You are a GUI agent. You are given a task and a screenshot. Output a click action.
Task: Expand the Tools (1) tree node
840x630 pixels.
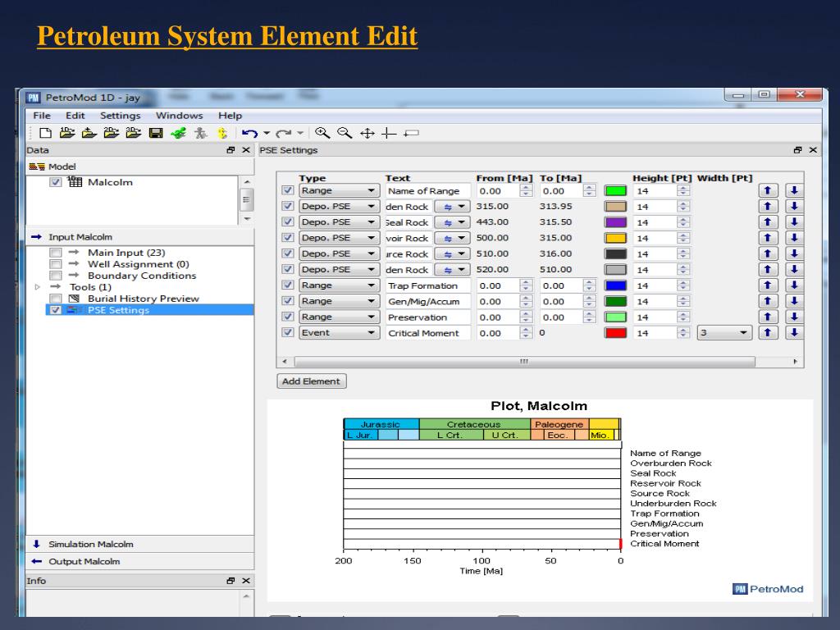tap(38, 287)
